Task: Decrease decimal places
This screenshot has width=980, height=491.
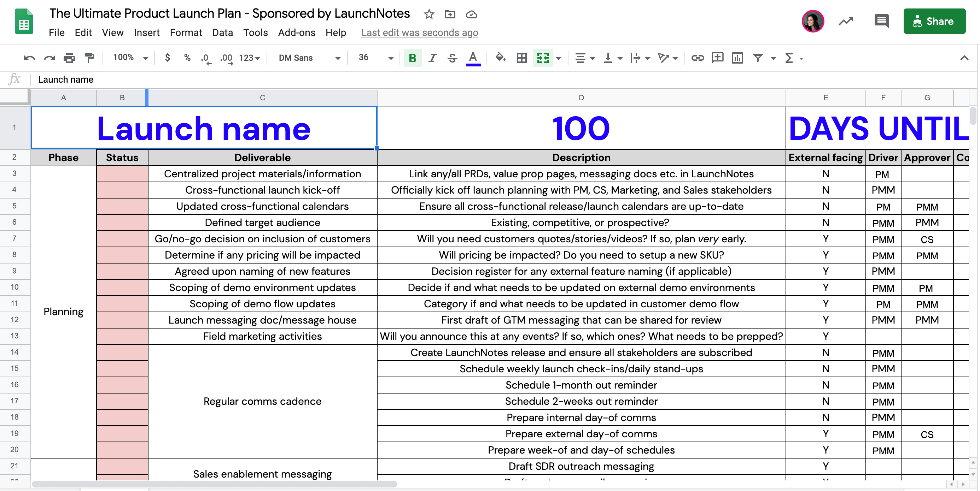Action: pos(206,58)
